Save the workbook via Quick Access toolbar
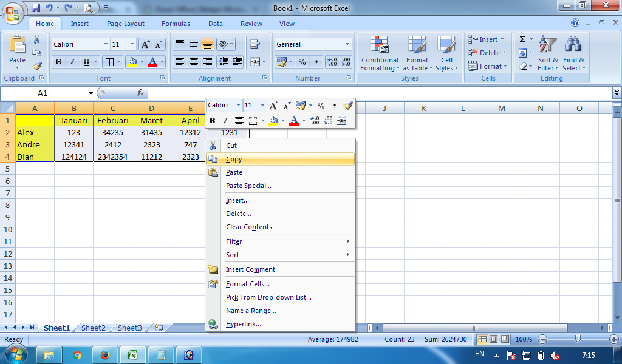Image resolution: width=622 pixels, height=364 pixels. coord(36,7)
